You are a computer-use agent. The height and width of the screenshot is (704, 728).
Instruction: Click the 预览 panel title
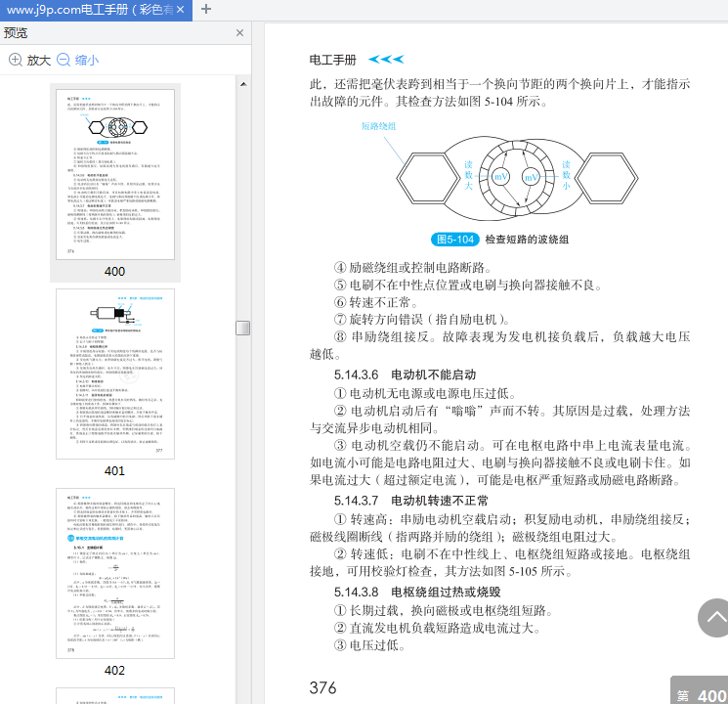pyautogui.click(x=16, y=33)
